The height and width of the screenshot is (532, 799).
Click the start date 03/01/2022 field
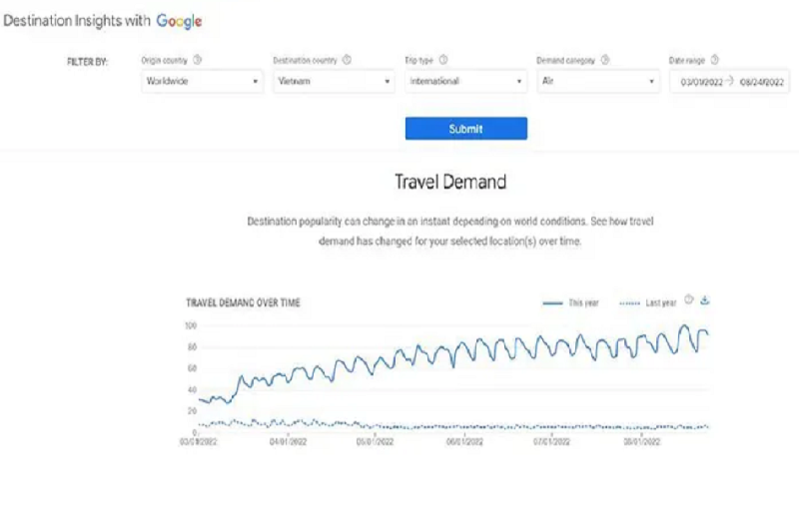tap(701, 82)
